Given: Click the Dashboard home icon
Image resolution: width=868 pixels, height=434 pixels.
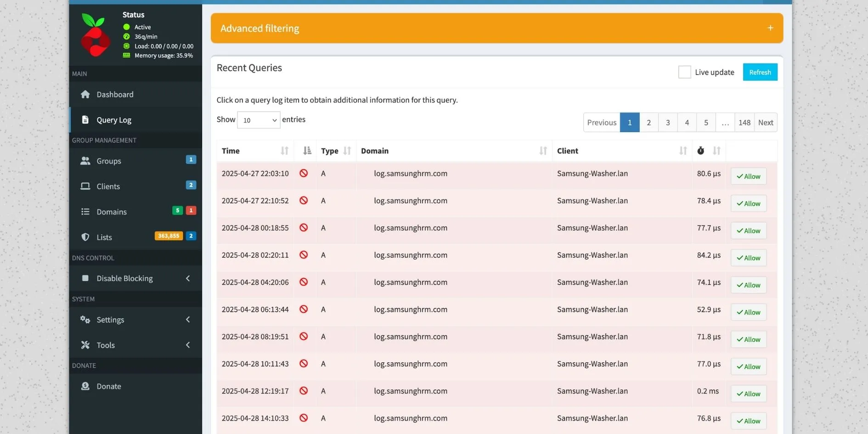Looking at the screenshot, I should [85, 94].
